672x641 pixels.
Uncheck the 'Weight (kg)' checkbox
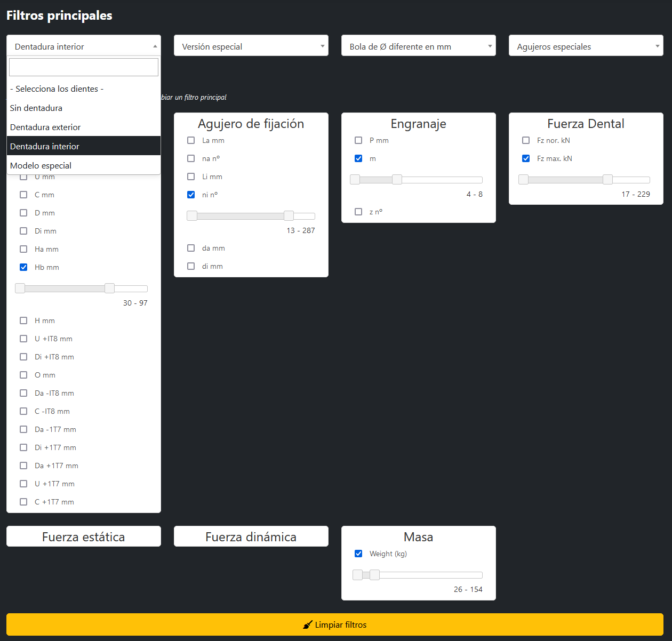tap(358, 554)
